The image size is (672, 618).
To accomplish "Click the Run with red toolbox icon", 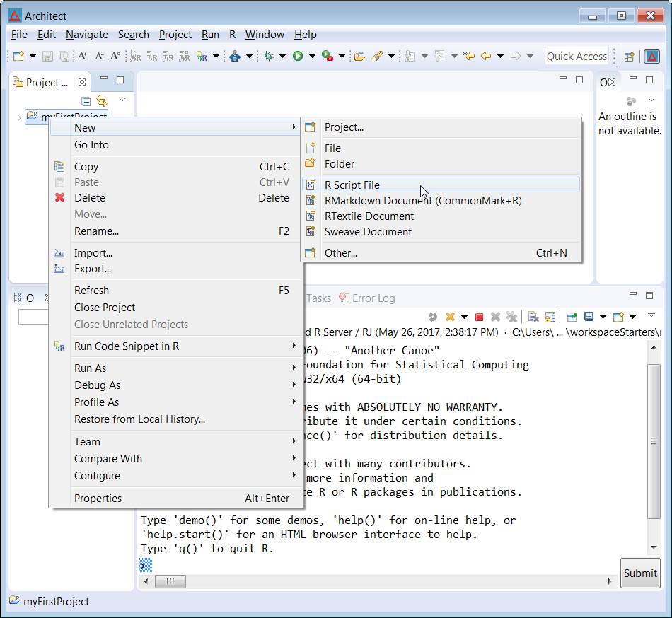I will pos(328,56).
